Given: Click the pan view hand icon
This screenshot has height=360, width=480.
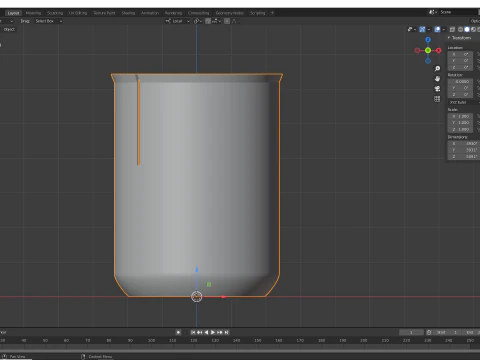Looking at the screenshot, I should pyautogui.click(x=437, y=79).
